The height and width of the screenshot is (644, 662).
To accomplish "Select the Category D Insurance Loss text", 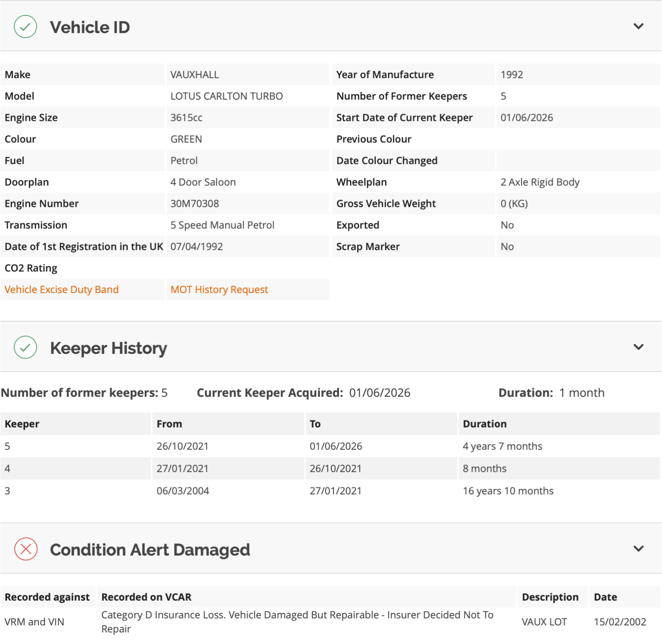I will [297, 622].
